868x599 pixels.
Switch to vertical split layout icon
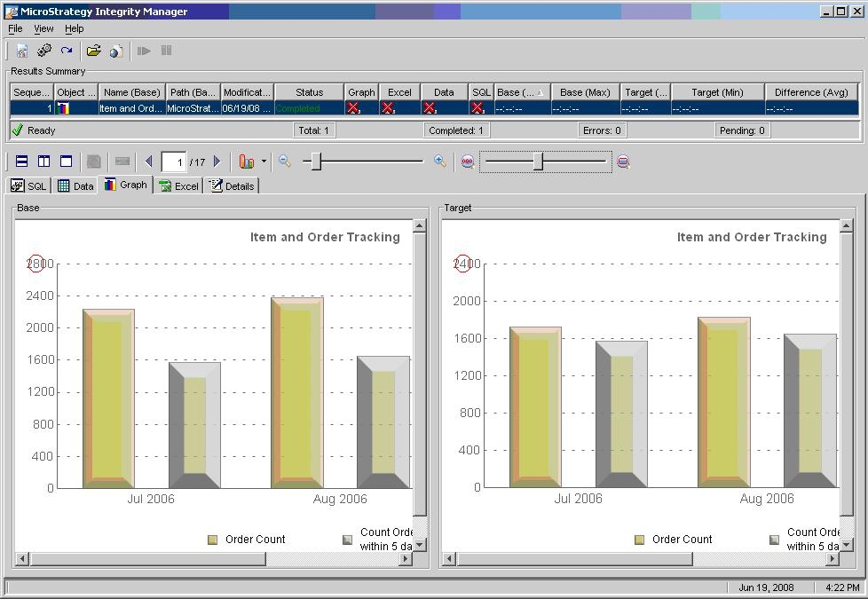click(43, 162)
